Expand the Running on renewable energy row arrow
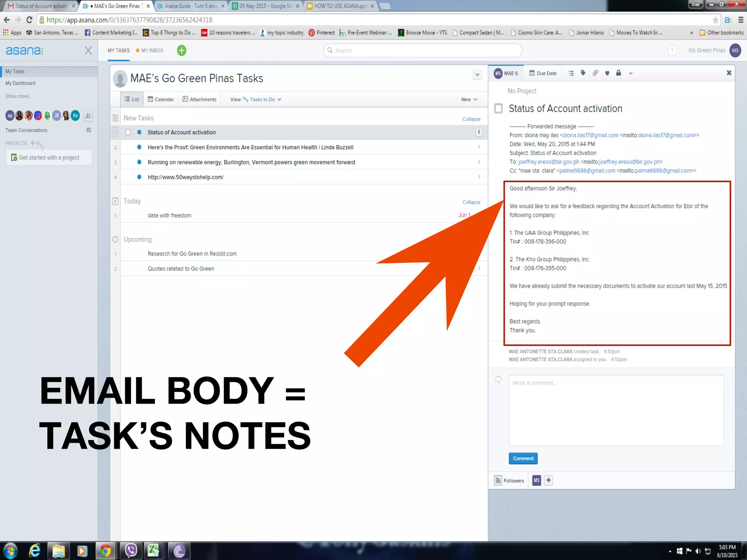Viewport: 747px width, 560px height. pyautogui.click(x=479, y=162)
